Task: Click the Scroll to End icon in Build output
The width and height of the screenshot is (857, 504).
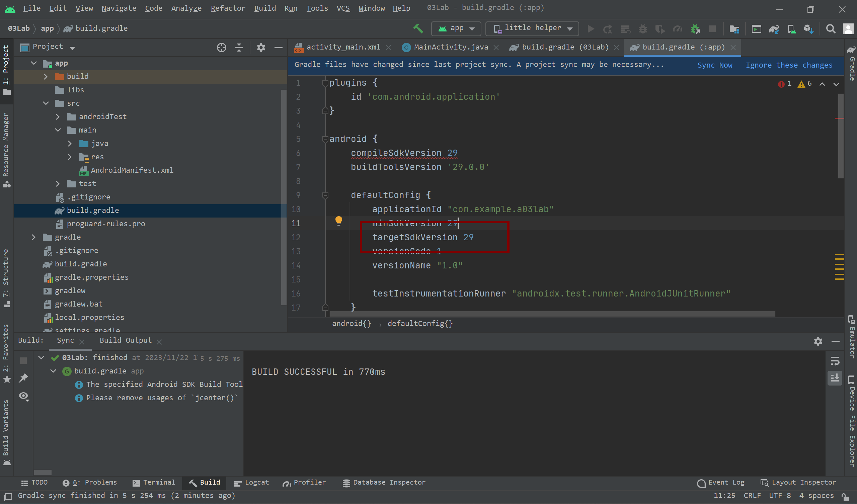Action: pyautogui.click(x=835, y=378)
